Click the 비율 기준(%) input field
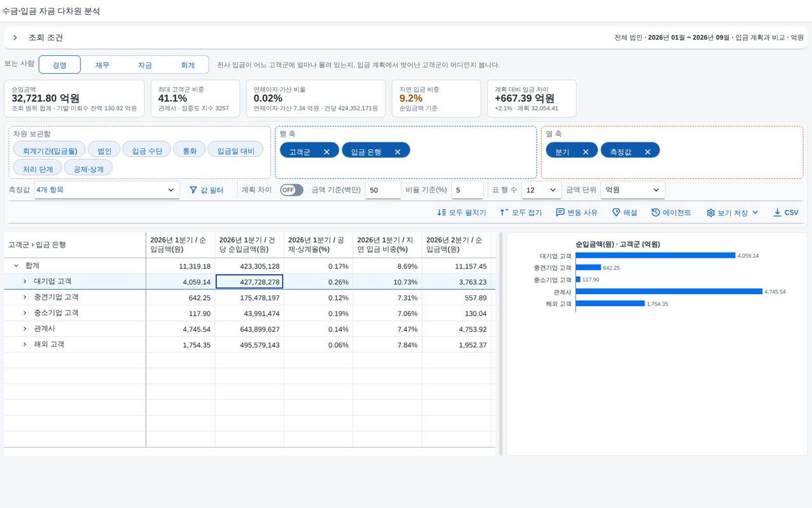This screenshot has width=812, height=508. click(468, 190)
